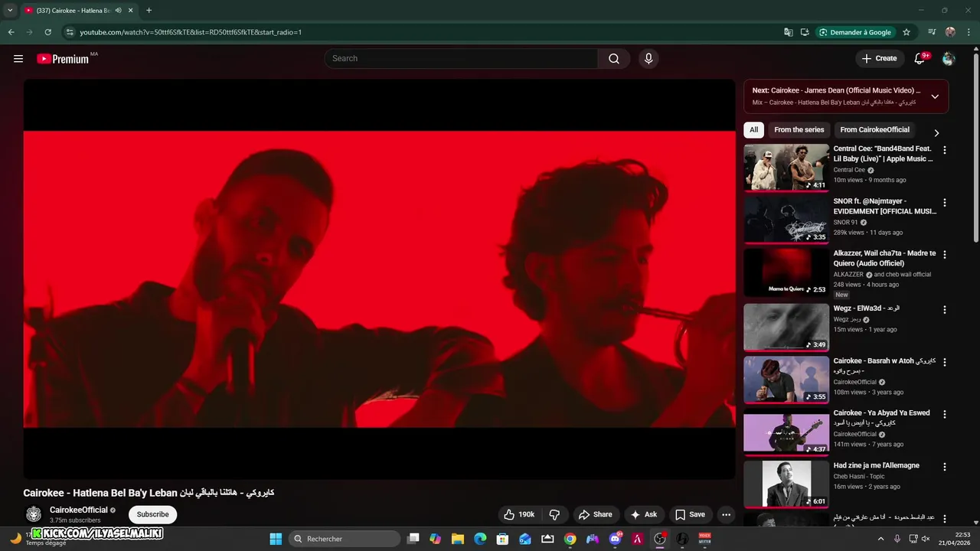The width and height of the screenshot is (980, 551).
Task: Click the site info icon in address bar
Action: [70, 32]
